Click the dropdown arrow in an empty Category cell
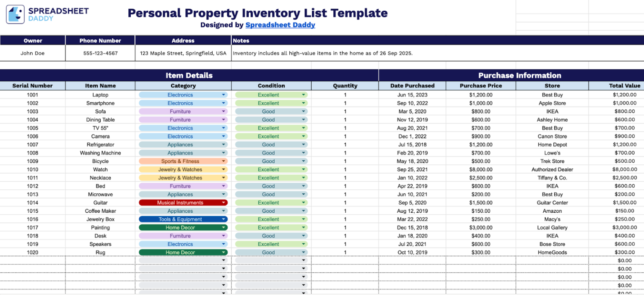This screenshot has width=644, height=295. 223,260
